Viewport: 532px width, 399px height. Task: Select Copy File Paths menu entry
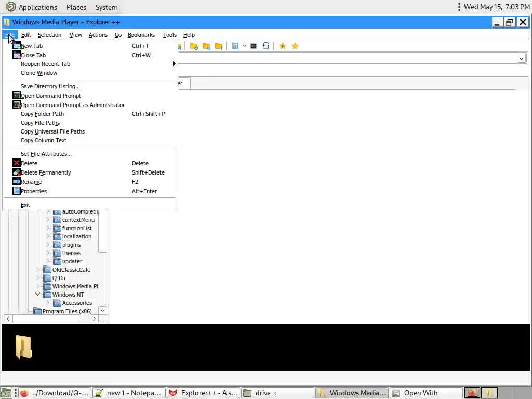pos(90,123)
